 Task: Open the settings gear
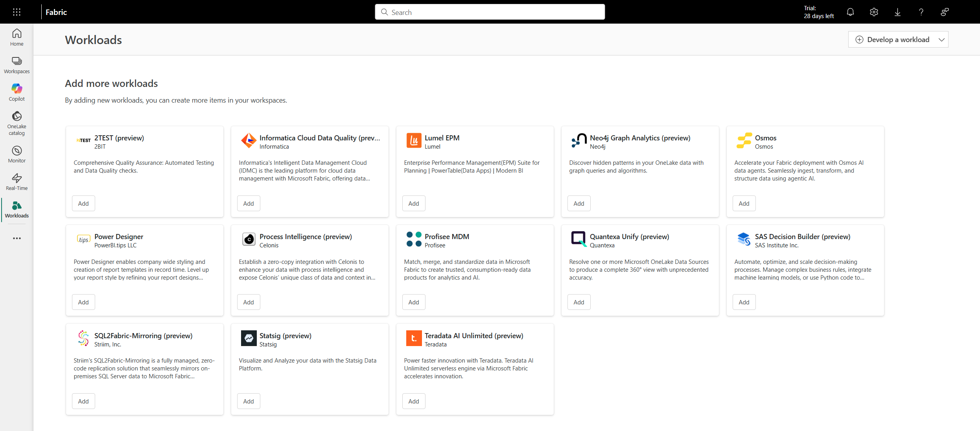pyautogui.click(x=874, y=12)
